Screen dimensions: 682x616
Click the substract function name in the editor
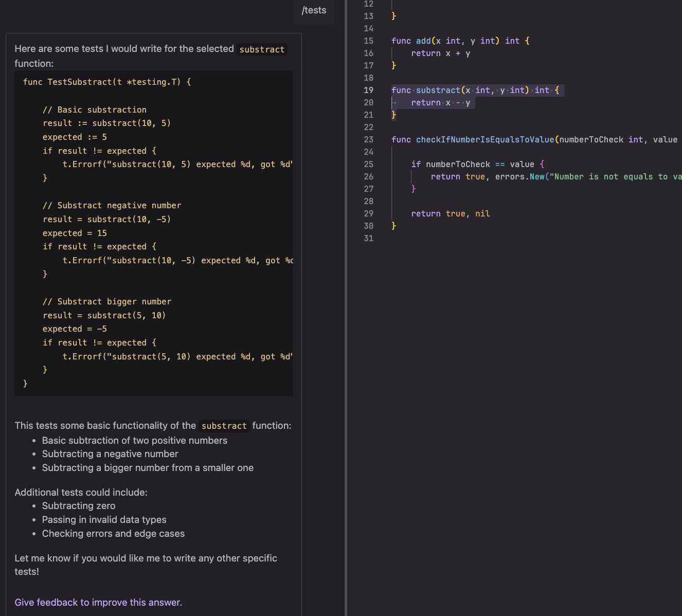pos(438,90)
